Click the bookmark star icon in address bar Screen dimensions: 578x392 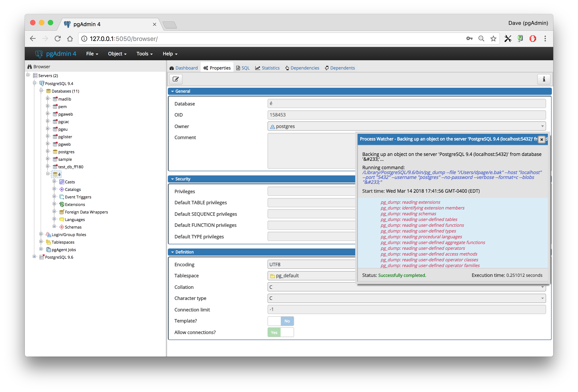(x=493, y=39)
